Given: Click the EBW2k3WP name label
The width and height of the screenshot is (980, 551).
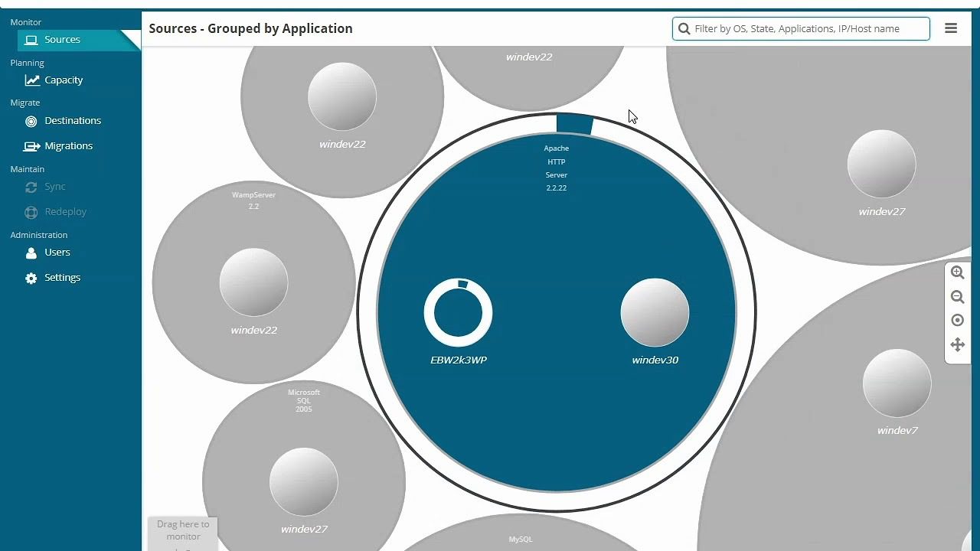Looking at the screenshot, I should click(459, 360).
